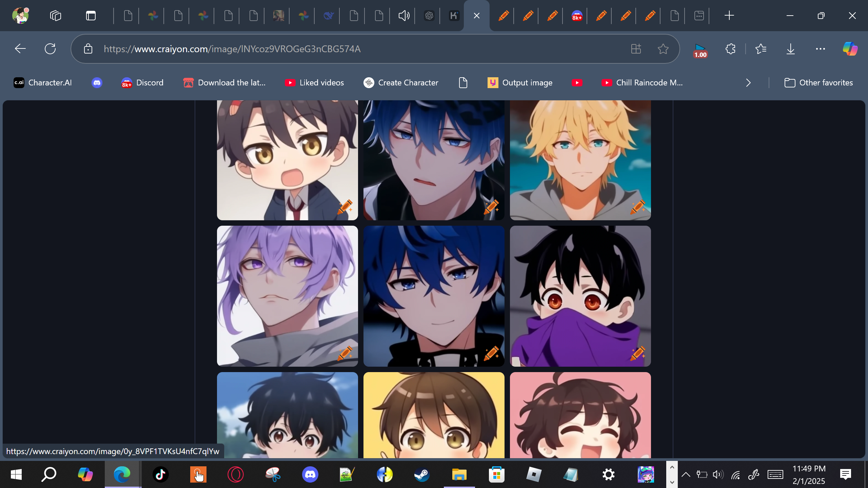Open the Liked videos bookmark
This screenshot has width=868, height=488.
(314, 83)
